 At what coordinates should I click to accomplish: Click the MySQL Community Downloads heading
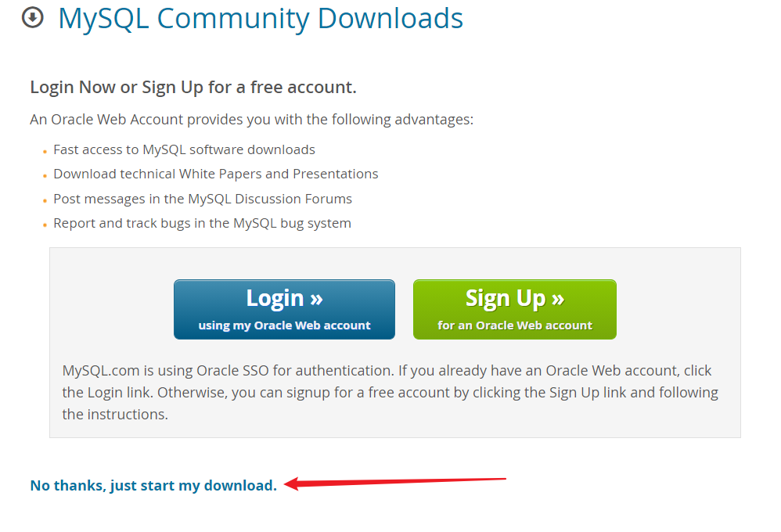click(261, 19)
